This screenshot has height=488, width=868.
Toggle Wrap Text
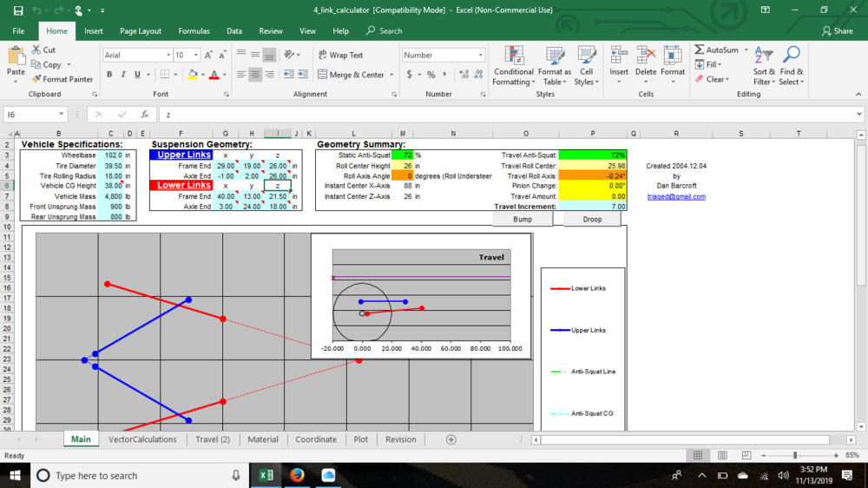tap(341, 55)
